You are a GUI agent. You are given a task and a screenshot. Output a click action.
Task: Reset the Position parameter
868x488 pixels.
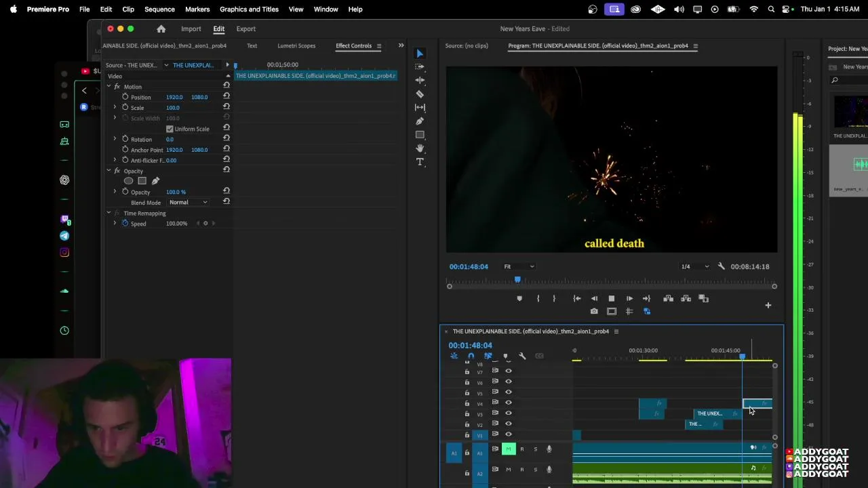(x=226, y=97)
